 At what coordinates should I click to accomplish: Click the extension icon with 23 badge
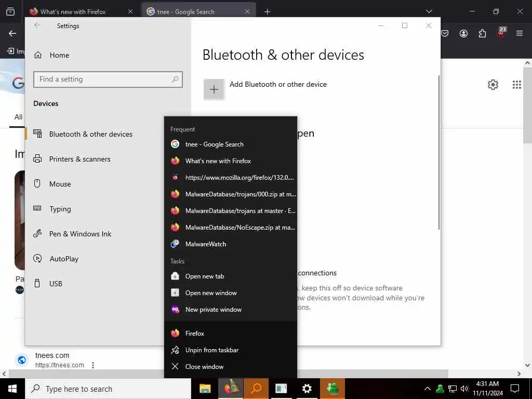click(501, 32)
